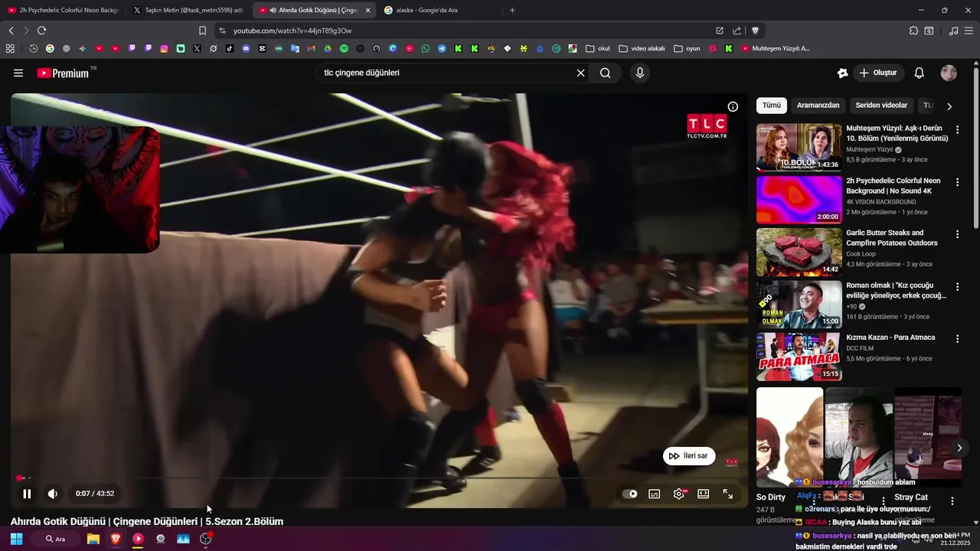This screenshot has width=980, height=551.
Task: Open options for Muhteşem Yüzyıl video
Action: click(957, 130)
